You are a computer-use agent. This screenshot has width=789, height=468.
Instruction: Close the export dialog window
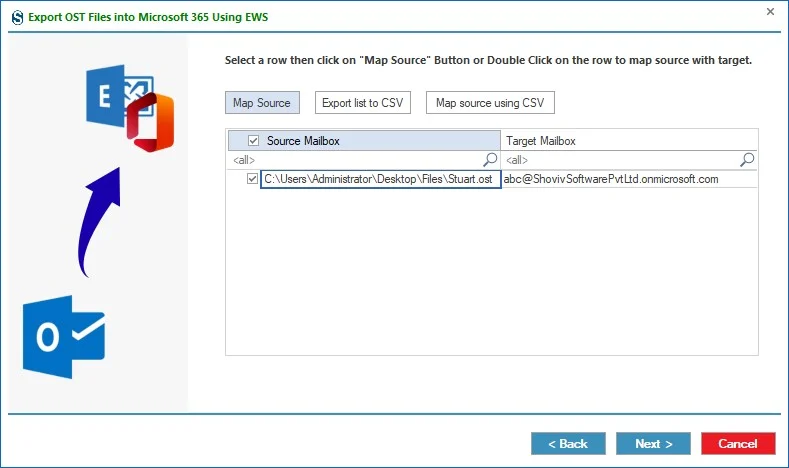coord(770,12)
